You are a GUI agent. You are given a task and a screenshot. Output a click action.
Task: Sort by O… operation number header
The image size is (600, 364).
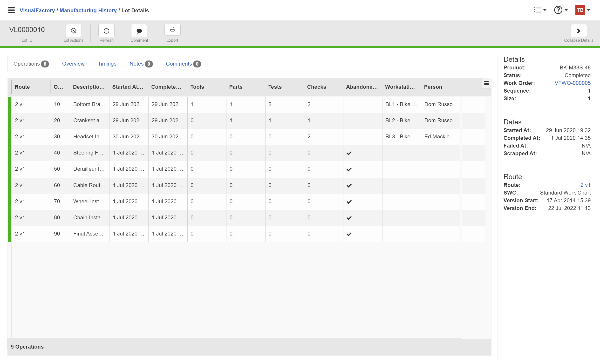[60, 87]
